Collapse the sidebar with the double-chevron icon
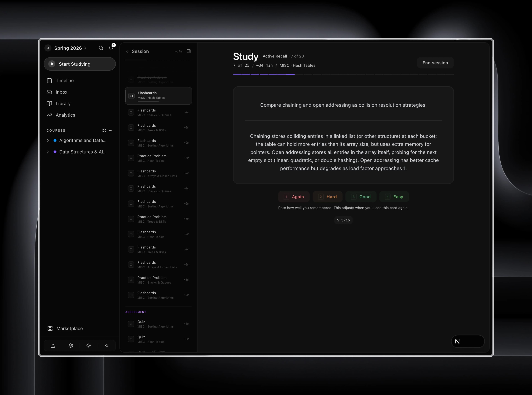 pos(107,346)
